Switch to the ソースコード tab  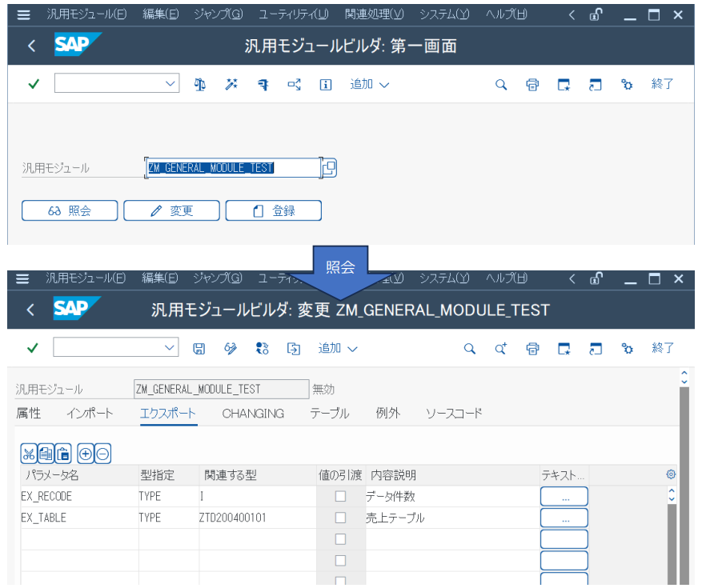pyautogui.click(x=454, y=414)
